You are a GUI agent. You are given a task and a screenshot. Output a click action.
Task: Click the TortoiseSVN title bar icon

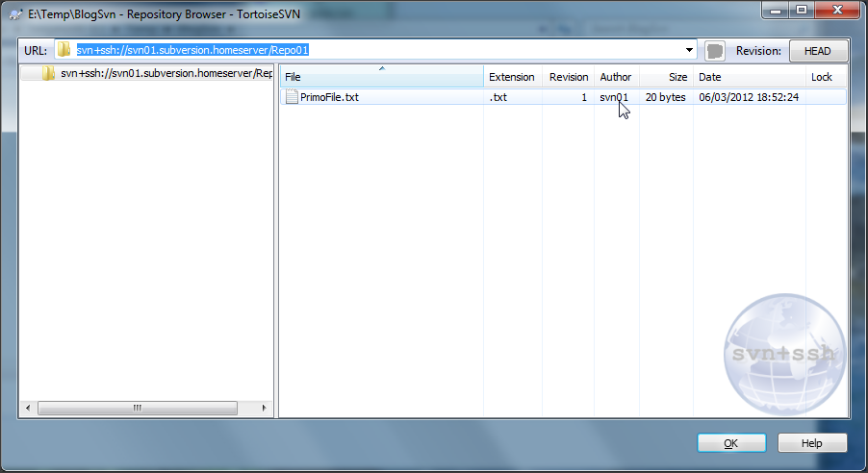[15, 14]
